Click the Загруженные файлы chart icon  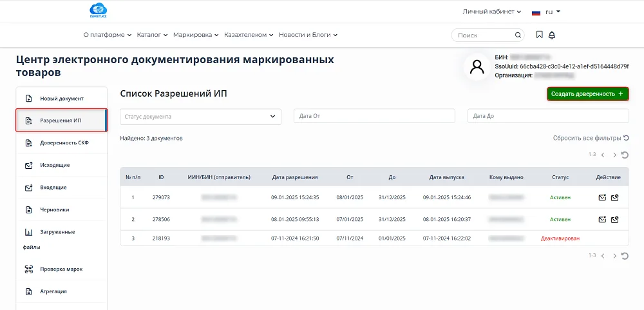(x=29, y=232)
